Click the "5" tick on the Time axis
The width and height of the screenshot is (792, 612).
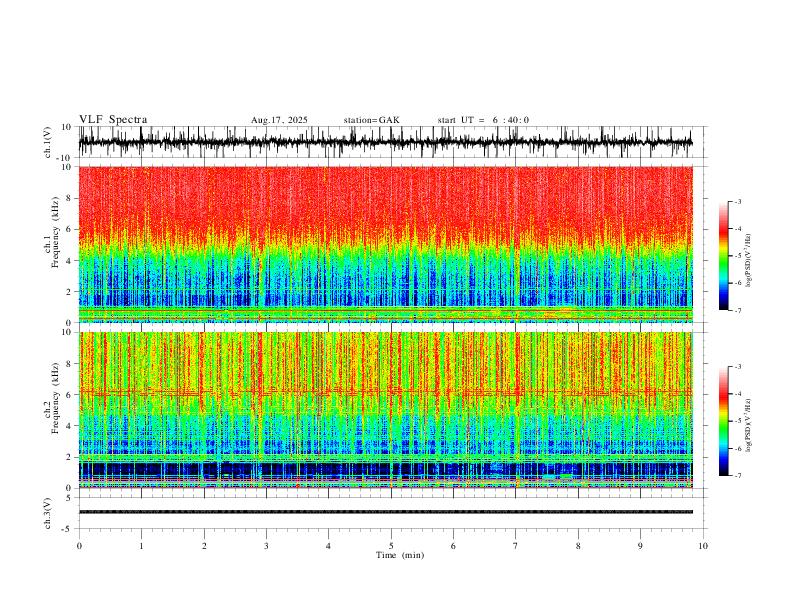pos(391,546)
